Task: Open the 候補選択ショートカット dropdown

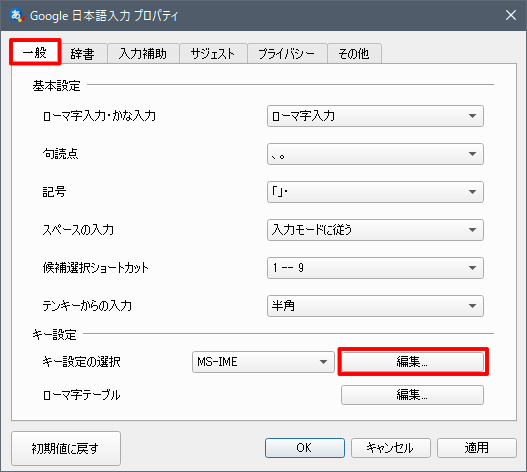Action: [x=375, y=268]
